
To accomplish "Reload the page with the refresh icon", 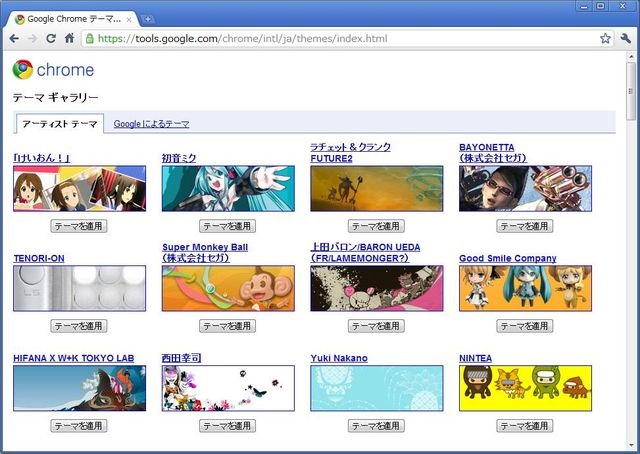I will [x=51, y=39].
